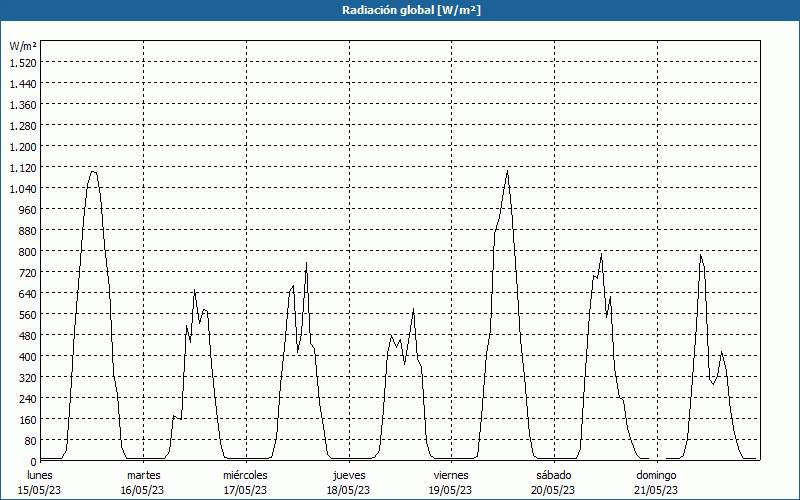Image resolution: width=800 pixels, height=500 pixels.
Task: Select the 80 y-axis value
Action: pos(32,441)
